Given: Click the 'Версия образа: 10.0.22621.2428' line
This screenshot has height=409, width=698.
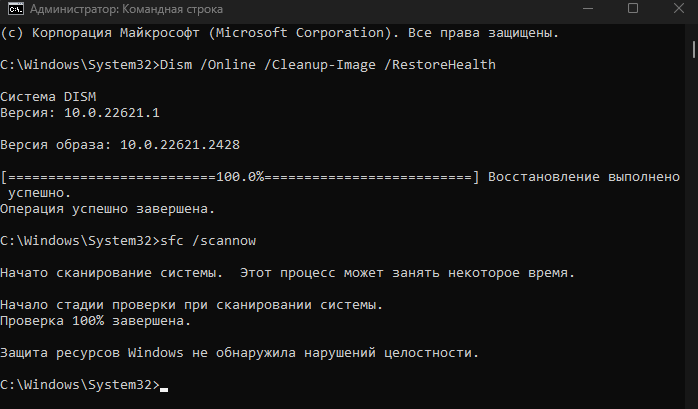Looking at the screenshot, I should [120, 145].
